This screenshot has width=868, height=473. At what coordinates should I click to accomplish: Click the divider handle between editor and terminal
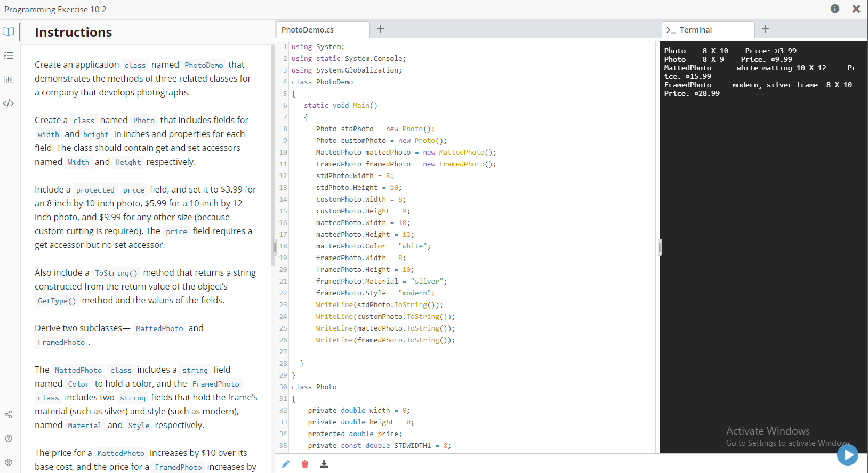660,247
